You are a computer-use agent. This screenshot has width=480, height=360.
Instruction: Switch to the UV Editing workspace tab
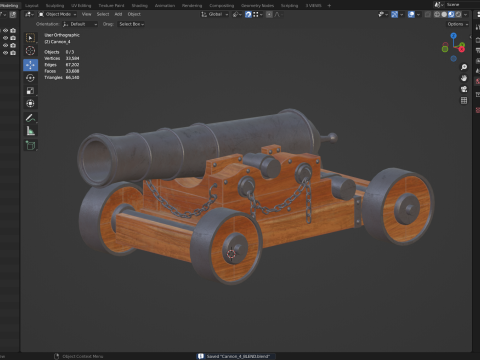point(81,5)
